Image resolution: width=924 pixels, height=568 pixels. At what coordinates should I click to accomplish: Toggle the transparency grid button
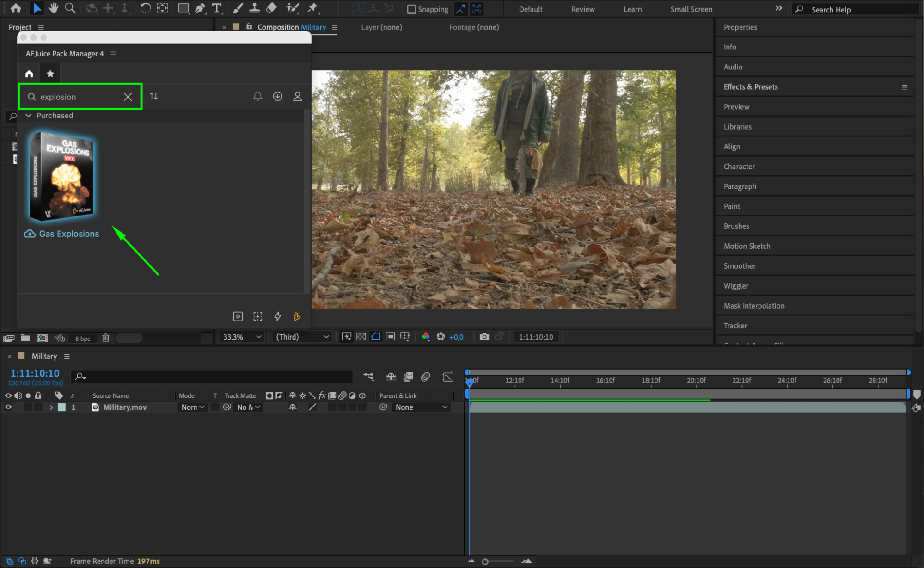[361, 337]
